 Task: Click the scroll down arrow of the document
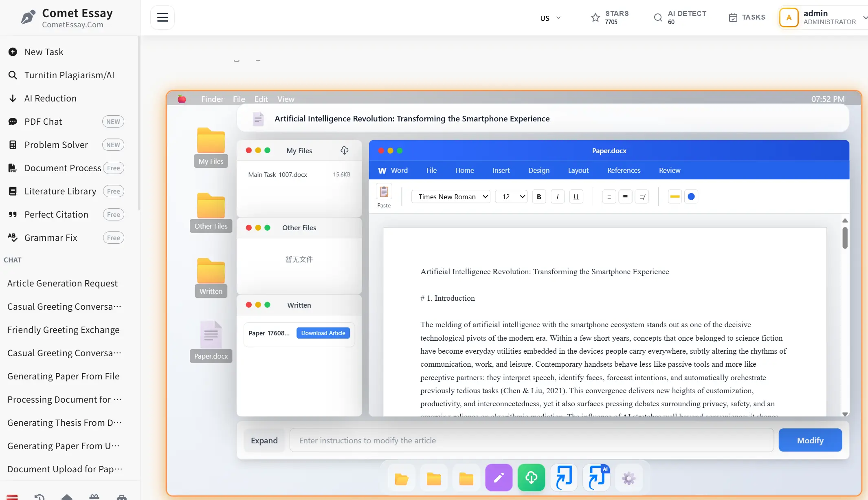[845, 414]
